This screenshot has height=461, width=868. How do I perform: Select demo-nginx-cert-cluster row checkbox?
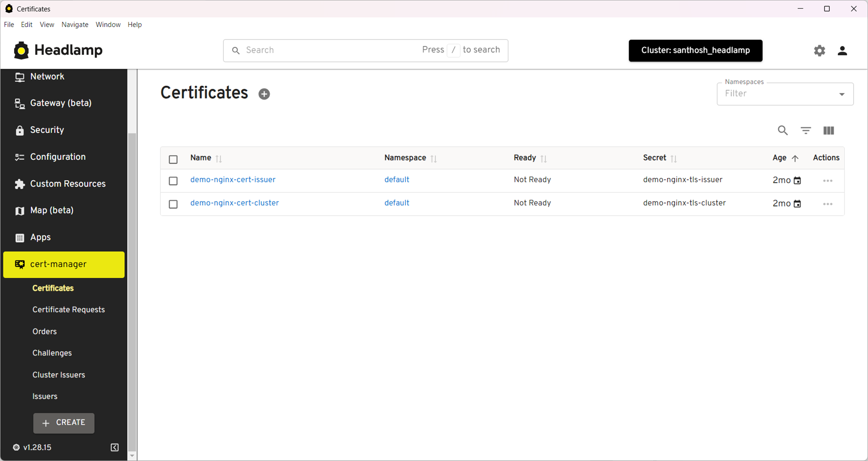[173, 204]
